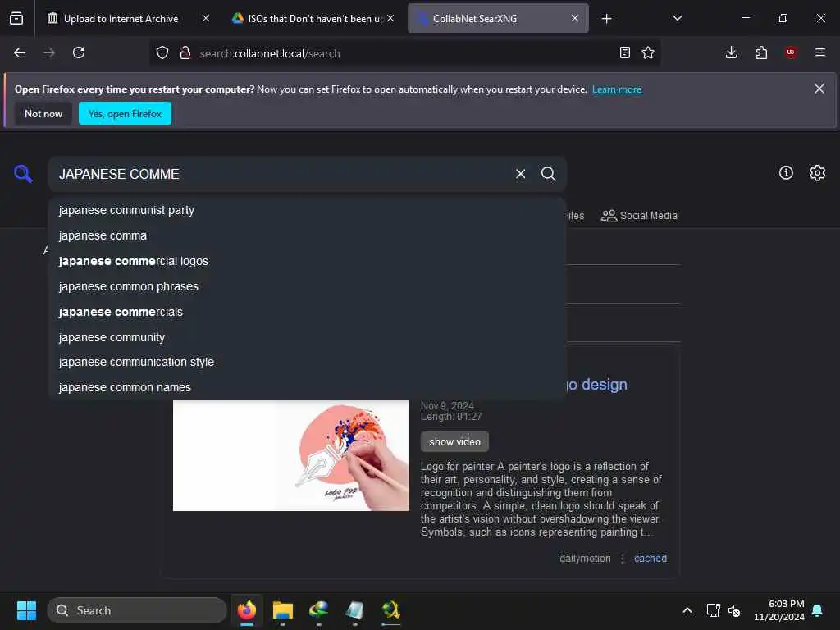Choose suggestion japanese comma
The image size is (840, 630).
[x=308, y=235]
